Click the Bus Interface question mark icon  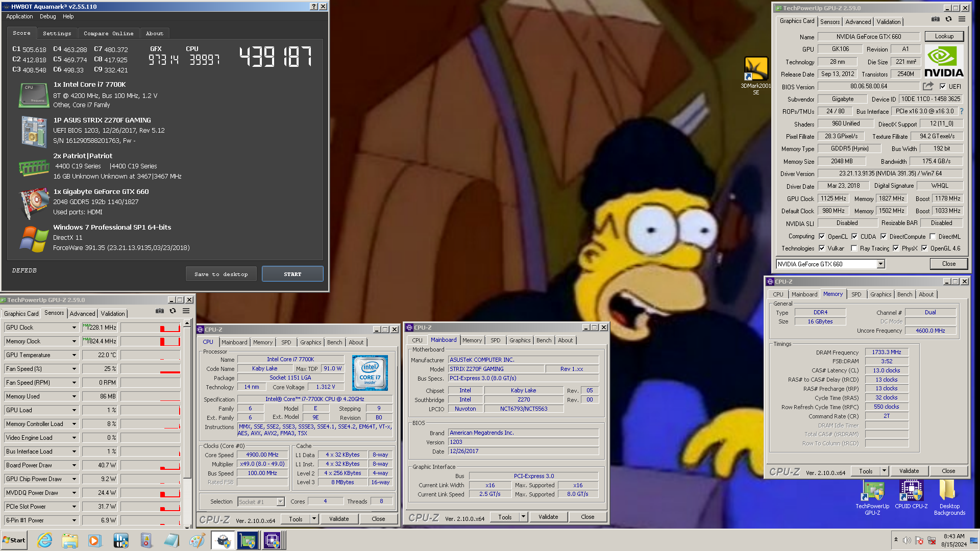coord(962,111)
